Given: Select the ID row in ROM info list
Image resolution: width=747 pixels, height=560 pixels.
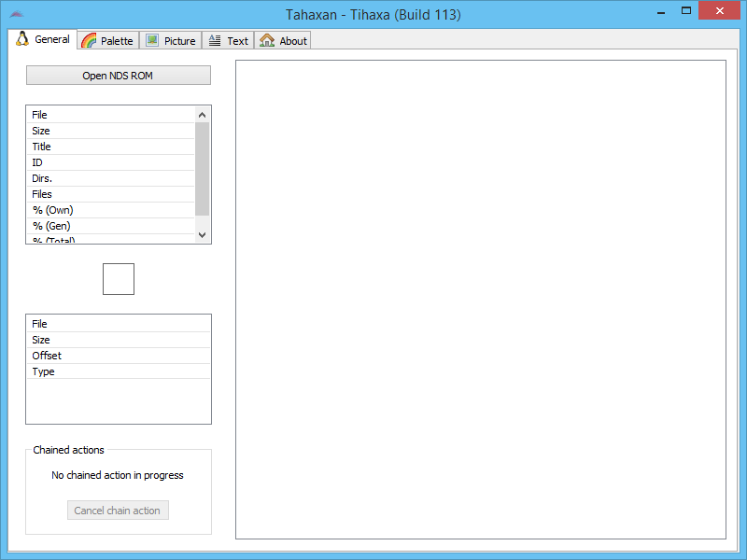Looking at the screenshot, I should click(110, 162).
